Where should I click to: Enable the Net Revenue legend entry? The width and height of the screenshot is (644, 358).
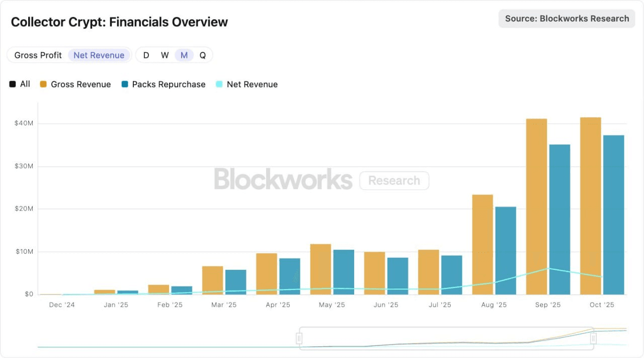tap(247, 84)
